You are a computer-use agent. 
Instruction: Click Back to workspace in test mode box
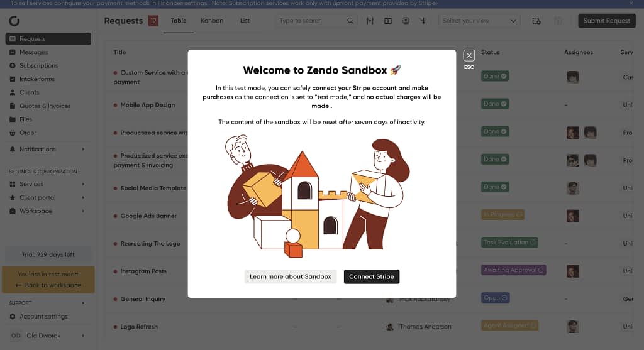48,285
